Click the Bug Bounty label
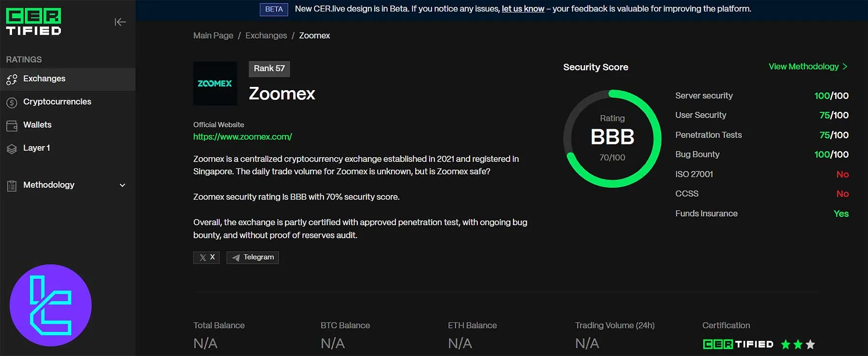Image resolution: width=868 pixels, height=356 pixels. pyautogui.click(x=697, y=154)
